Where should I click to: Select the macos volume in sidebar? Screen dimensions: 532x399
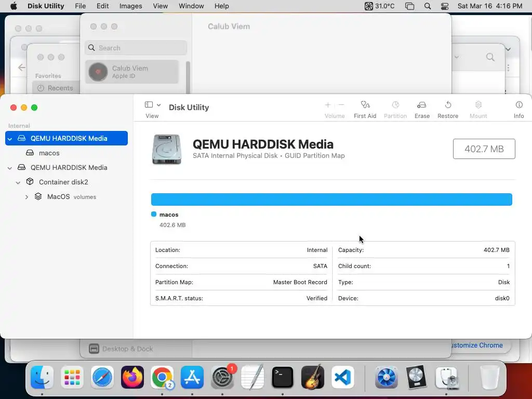pyautogui.click(x=66, y=153)
